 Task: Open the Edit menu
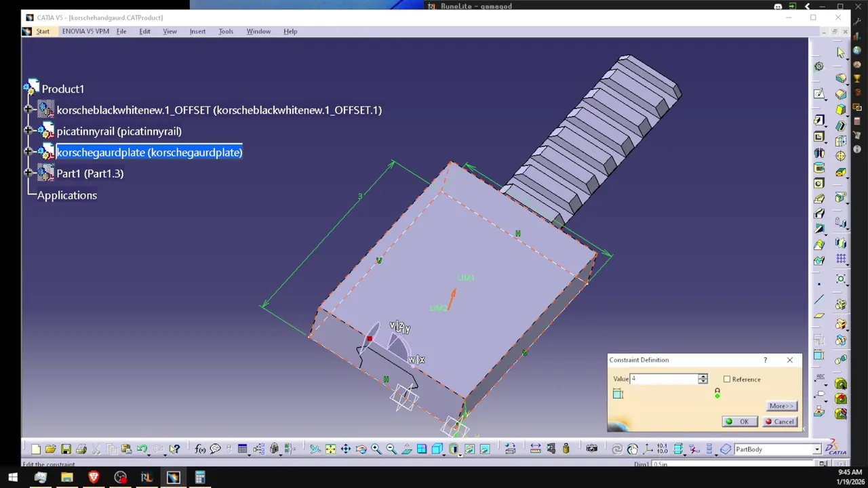144,31
